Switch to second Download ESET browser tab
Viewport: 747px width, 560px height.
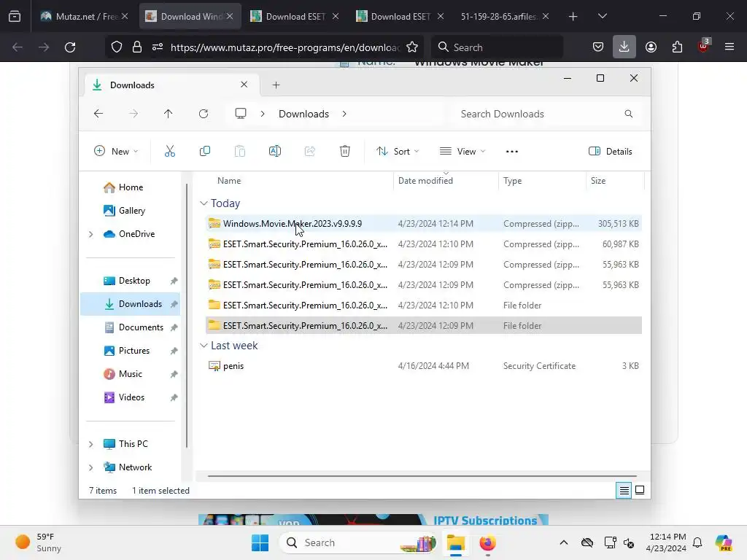[x=399, y=16]
